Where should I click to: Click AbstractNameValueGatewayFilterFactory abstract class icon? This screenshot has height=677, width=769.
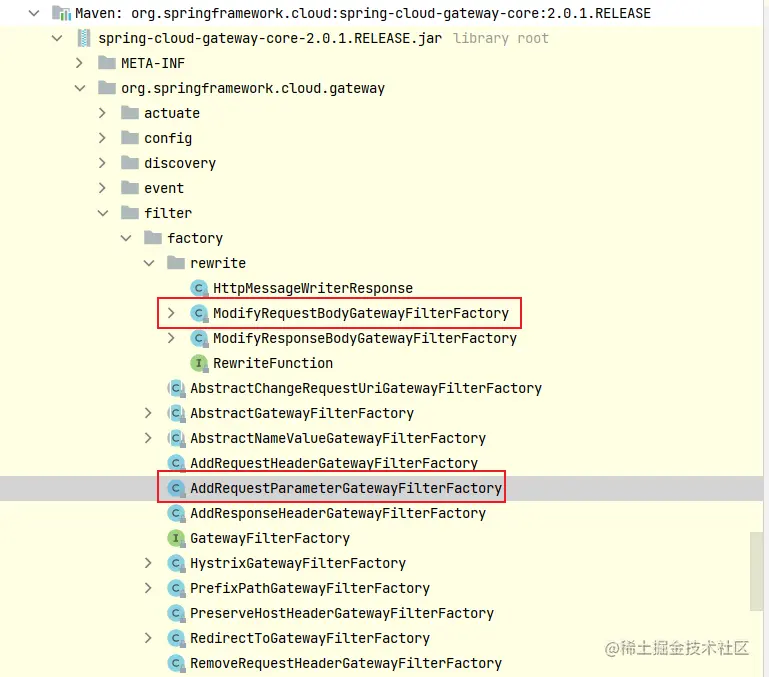pyautogui.click(x=176, y=439)
